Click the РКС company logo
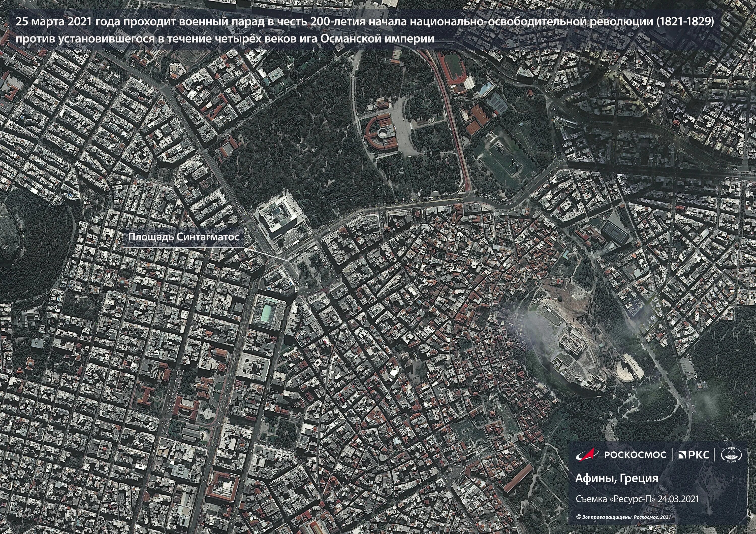Viewport: 756px width, 534px height. click(694, 455)
